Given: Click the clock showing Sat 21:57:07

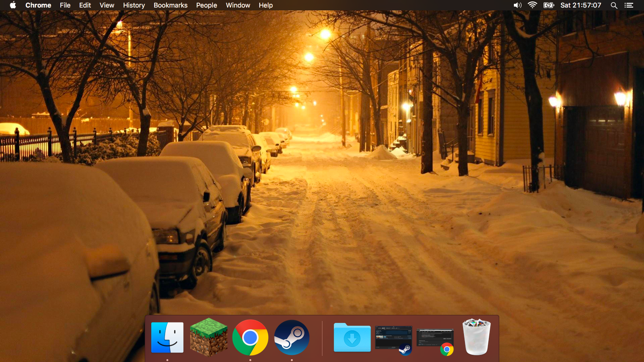Looking at the screenshot, I should pos(581,5).
